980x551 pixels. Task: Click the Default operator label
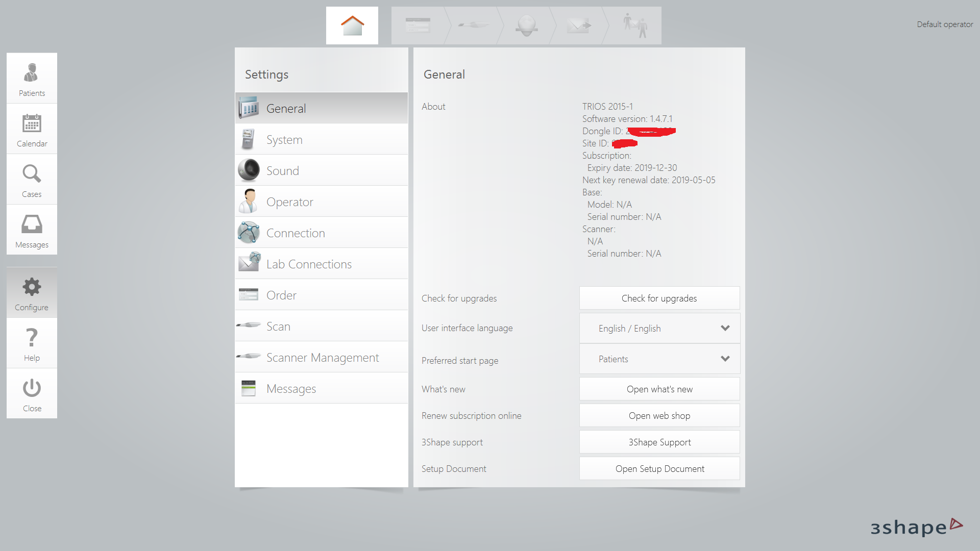tap(944, 24)
